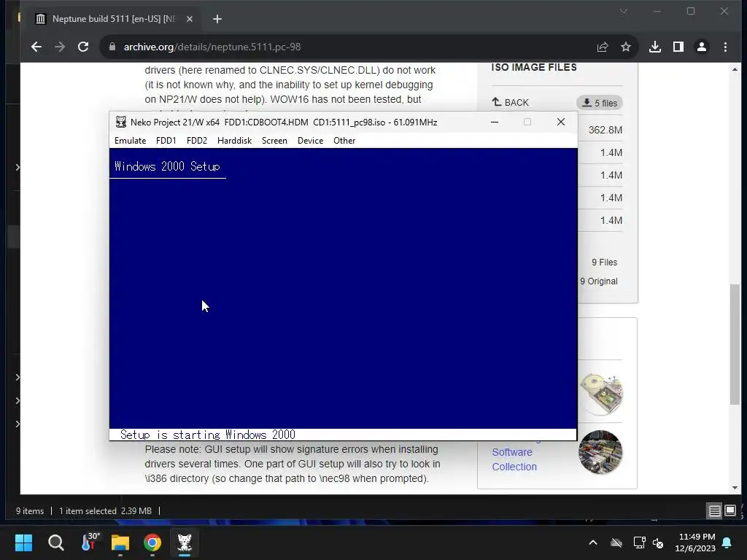Reload the archive.org page
Image resolution: width=747 pixels, height=560 pixels.
83,47
